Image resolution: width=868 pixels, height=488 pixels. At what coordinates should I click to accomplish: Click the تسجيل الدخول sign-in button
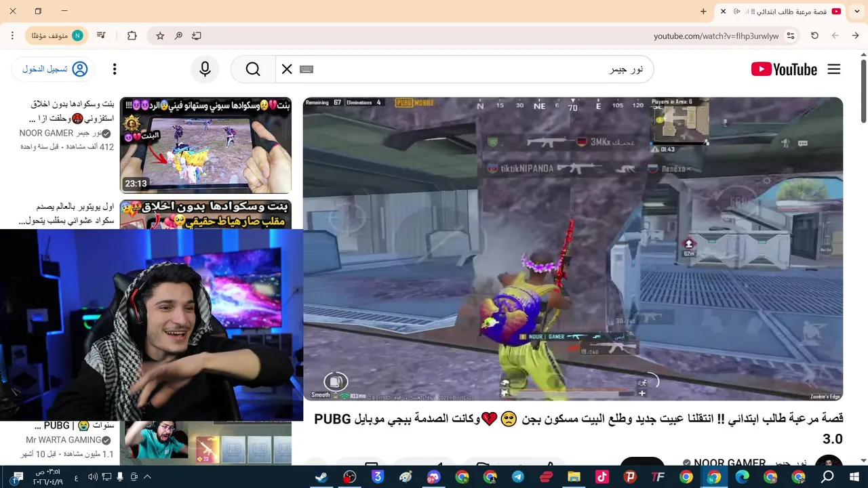[x=54, y=69]
